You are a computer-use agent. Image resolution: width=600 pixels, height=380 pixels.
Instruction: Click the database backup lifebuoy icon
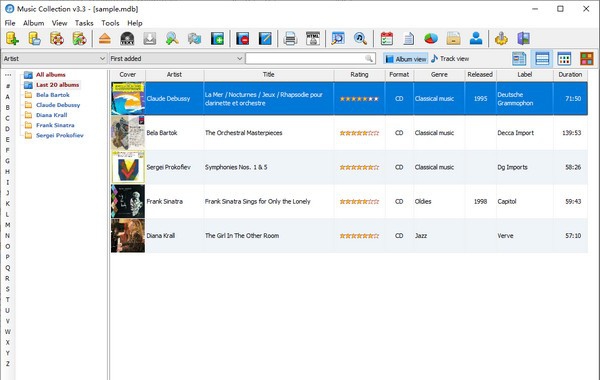pos(57,39)
